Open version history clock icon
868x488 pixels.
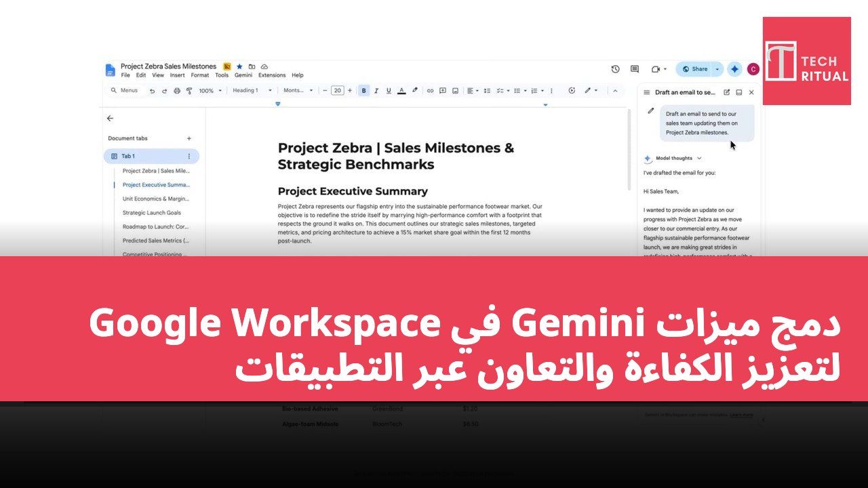[615, 69]
